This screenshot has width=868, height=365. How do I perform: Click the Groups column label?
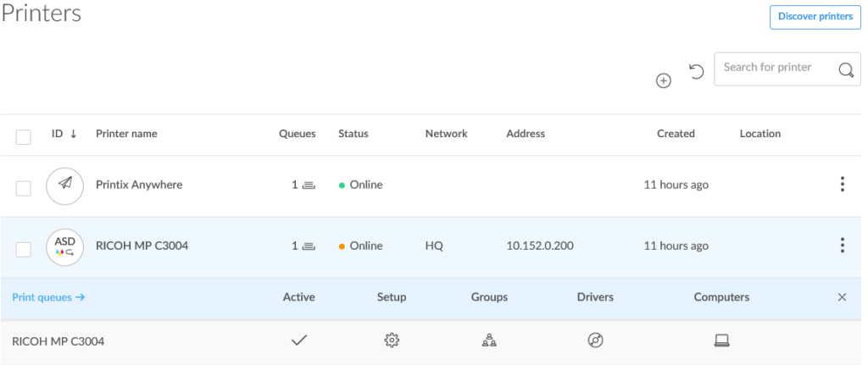click(x=489, y=297)
